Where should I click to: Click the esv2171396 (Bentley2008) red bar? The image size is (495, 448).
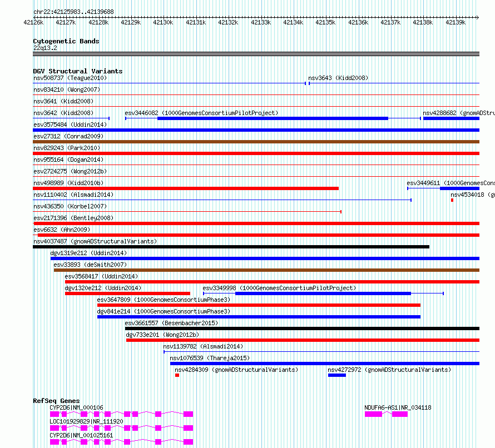[256, 223]
